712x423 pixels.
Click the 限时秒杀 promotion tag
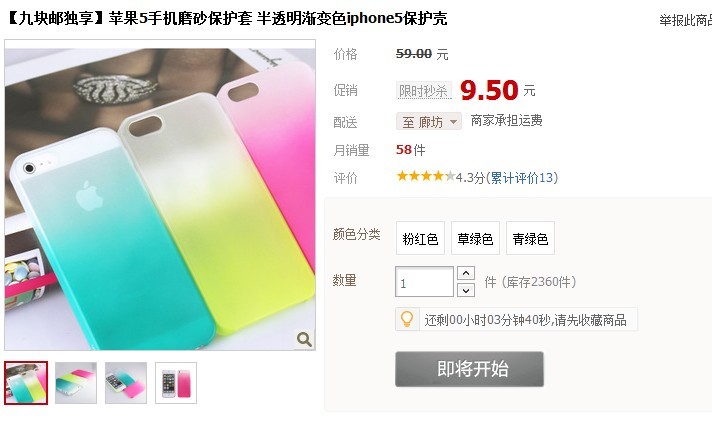pos(424,91)
